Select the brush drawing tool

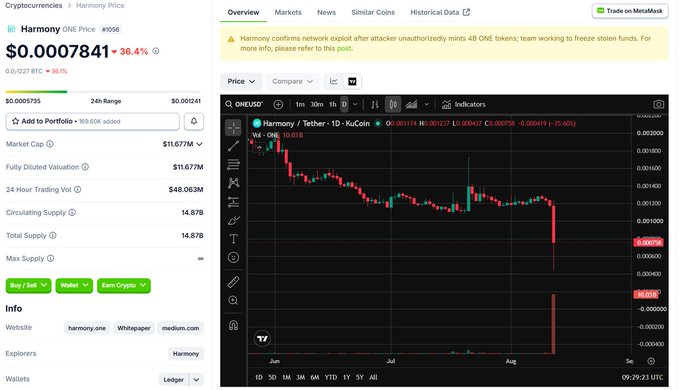(233, 220)
